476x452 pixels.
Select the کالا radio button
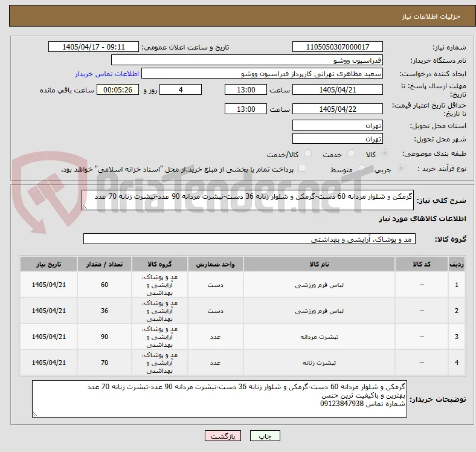point(385,153)
